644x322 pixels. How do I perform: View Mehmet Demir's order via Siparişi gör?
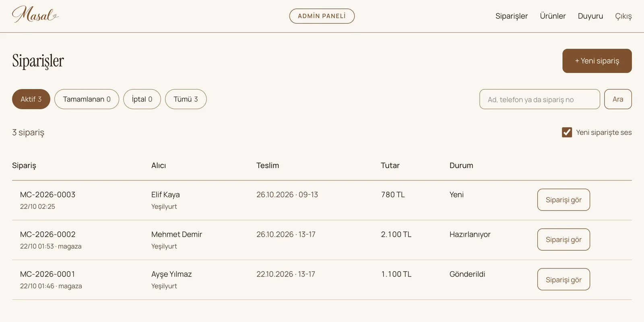[x=563, y=239]
